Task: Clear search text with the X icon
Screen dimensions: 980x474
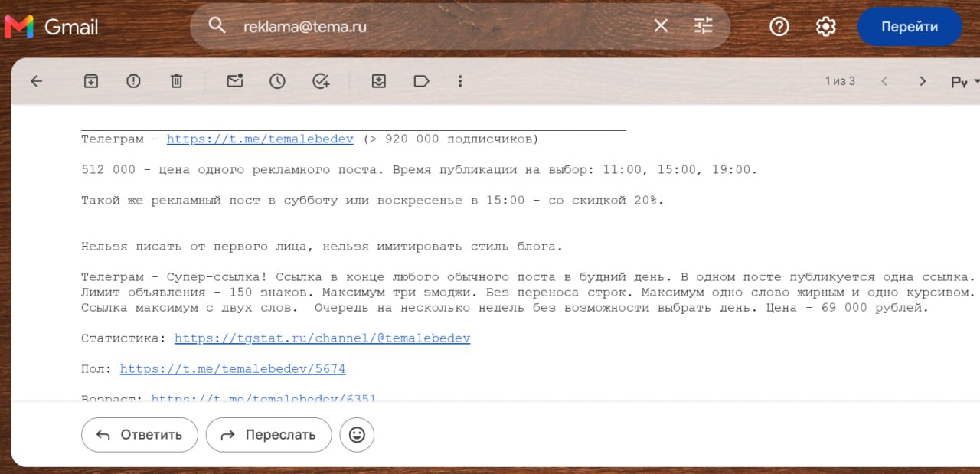Action: pos(661,26)
